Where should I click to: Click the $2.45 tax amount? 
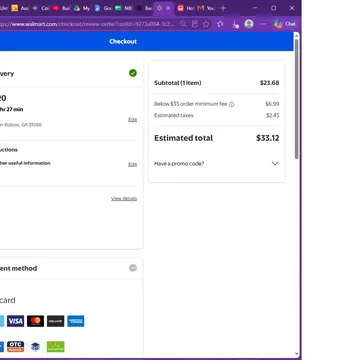tap(272, 115)
